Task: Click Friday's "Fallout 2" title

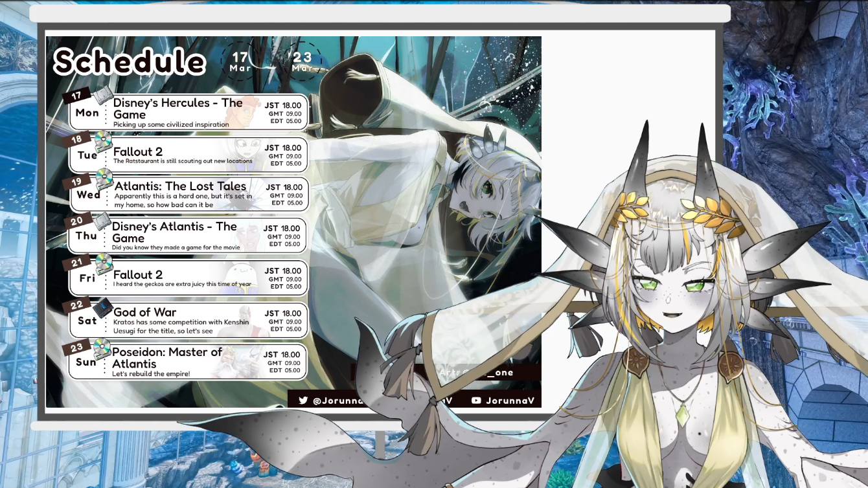Action: [x=138, y=274]
